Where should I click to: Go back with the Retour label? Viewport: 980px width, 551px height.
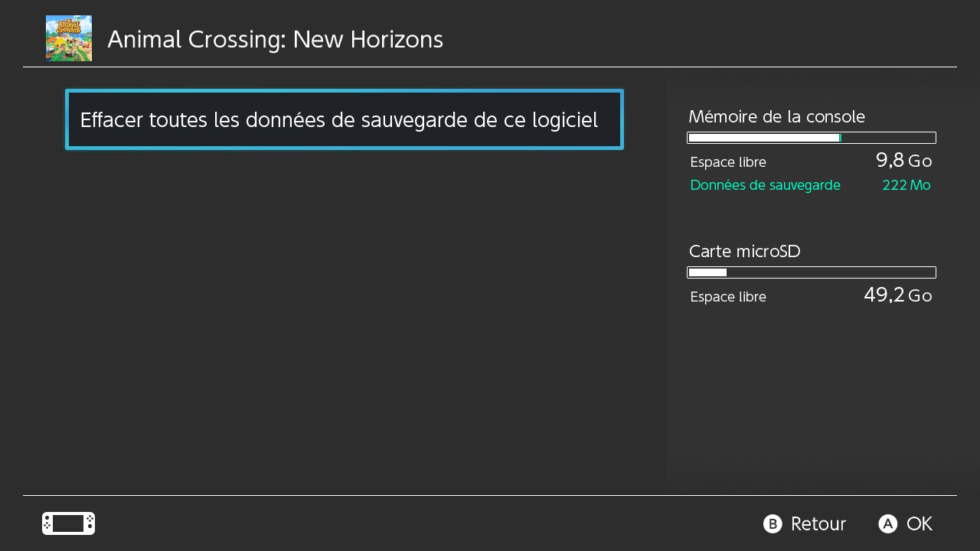(x=818, y=524)
